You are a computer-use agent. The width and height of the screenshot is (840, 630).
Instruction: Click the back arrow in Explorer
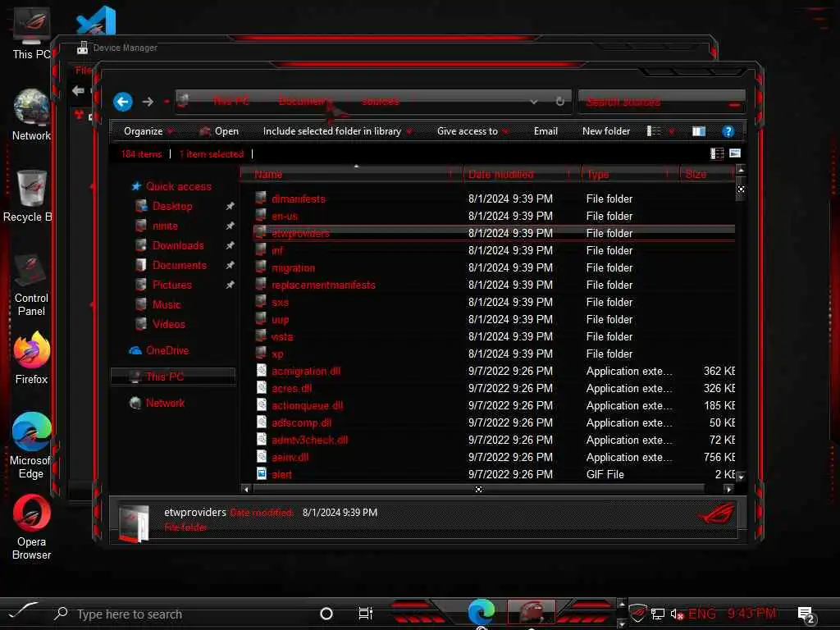[123, 102]
